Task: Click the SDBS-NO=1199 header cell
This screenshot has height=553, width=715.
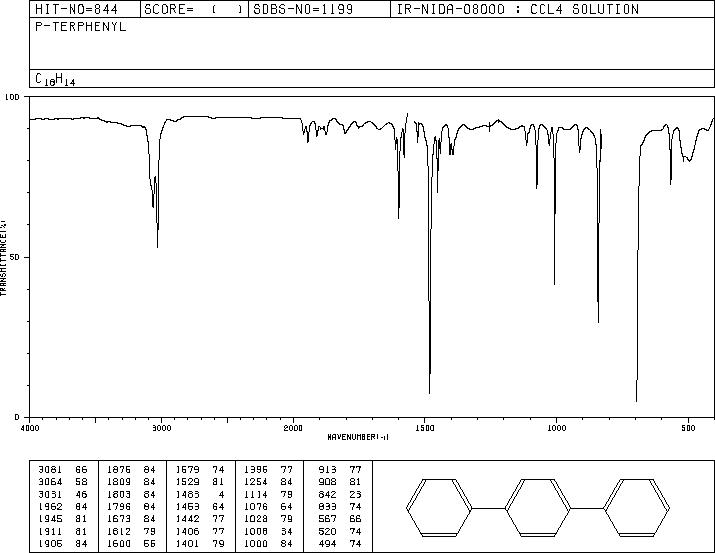Action: point(319,9)
